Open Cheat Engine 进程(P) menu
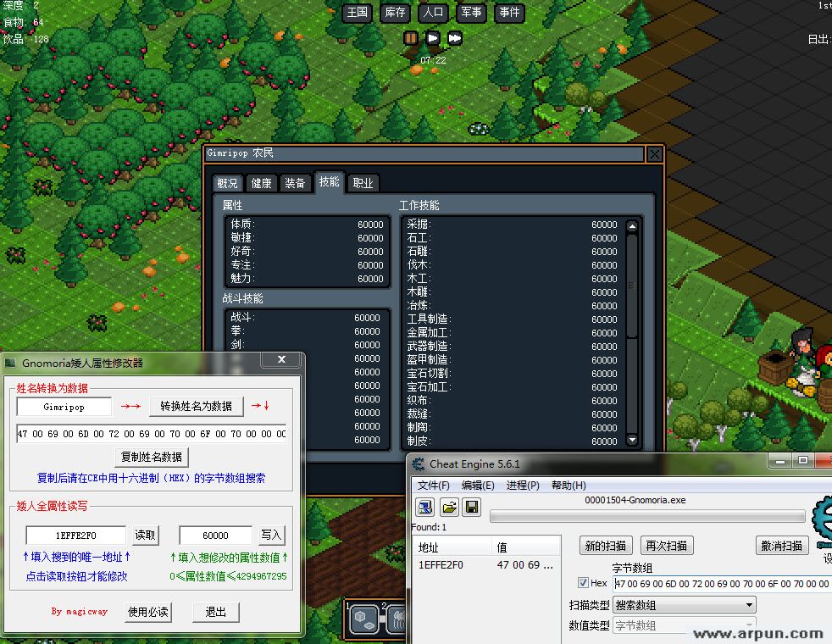This screenshot has width=832, height=644. (x=523, y=485)
